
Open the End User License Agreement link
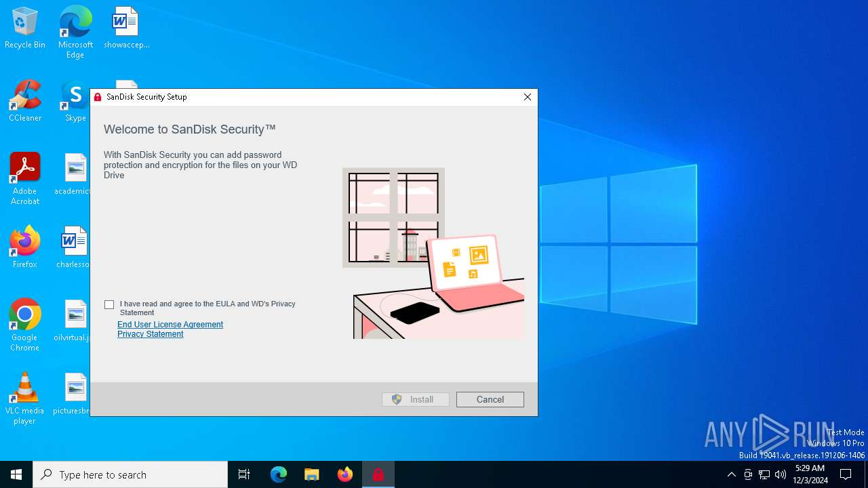pyautogui.click(x=170, y=325)
